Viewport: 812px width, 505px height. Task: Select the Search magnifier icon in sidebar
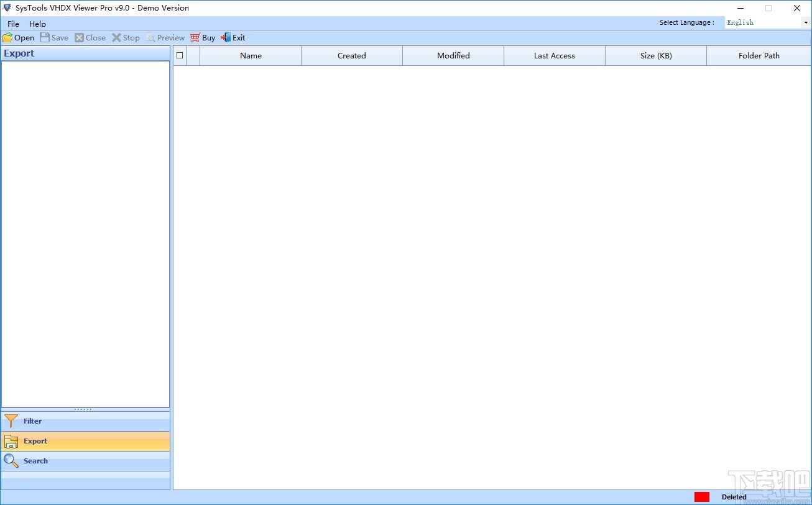(x=11, y=461)
